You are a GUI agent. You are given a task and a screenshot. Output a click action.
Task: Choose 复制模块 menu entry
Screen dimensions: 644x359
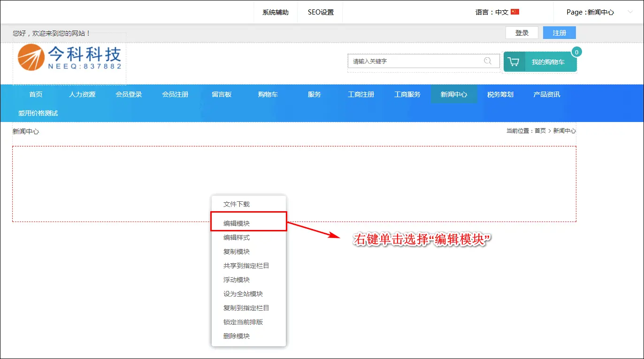point(237,252)
